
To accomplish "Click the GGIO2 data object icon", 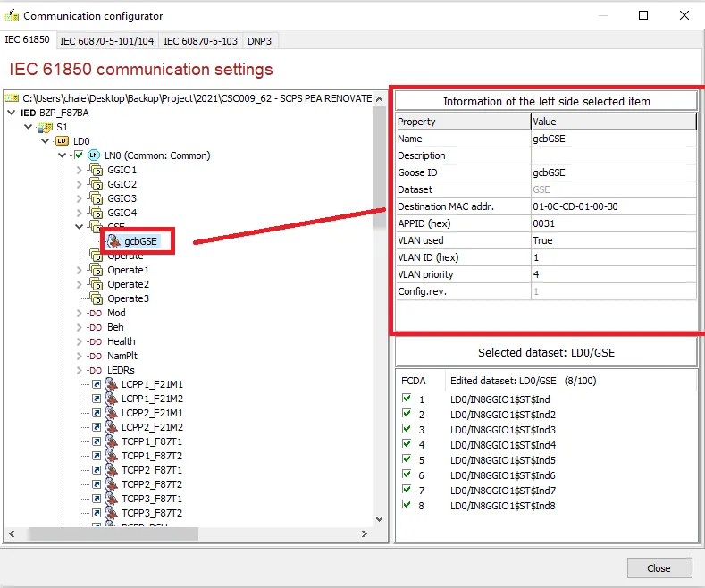I will tap(96, 184).
